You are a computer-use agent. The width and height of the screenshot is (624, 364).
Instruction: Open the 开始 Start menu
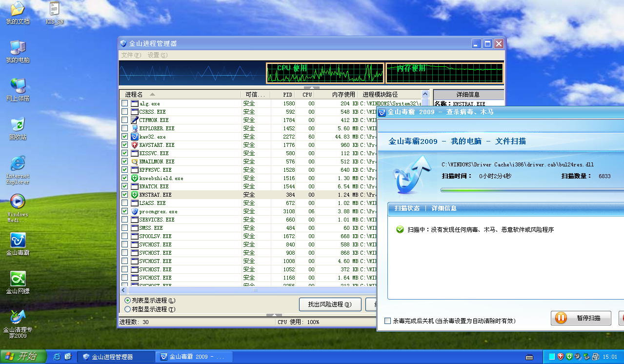pos(23,357)
